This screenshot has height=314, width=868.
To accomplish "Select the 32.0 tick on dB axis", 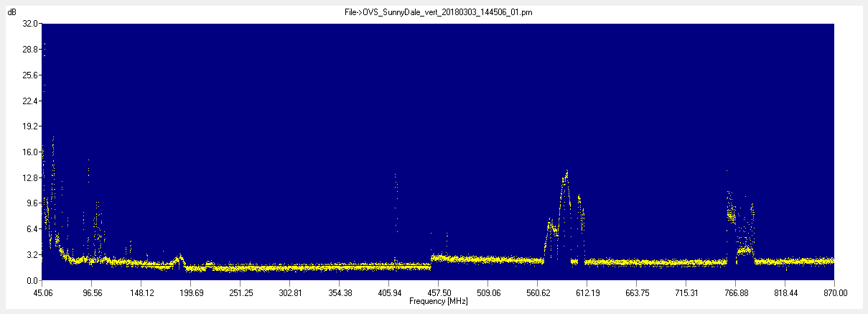I will click(29, 24).
